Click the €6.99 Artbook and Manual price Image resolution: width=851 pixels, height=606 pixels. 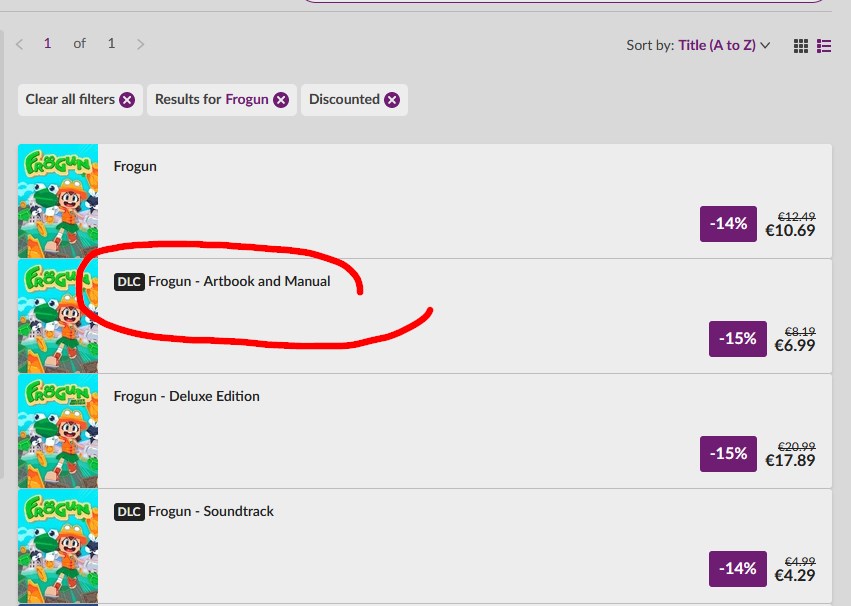(x=795, y=346)
